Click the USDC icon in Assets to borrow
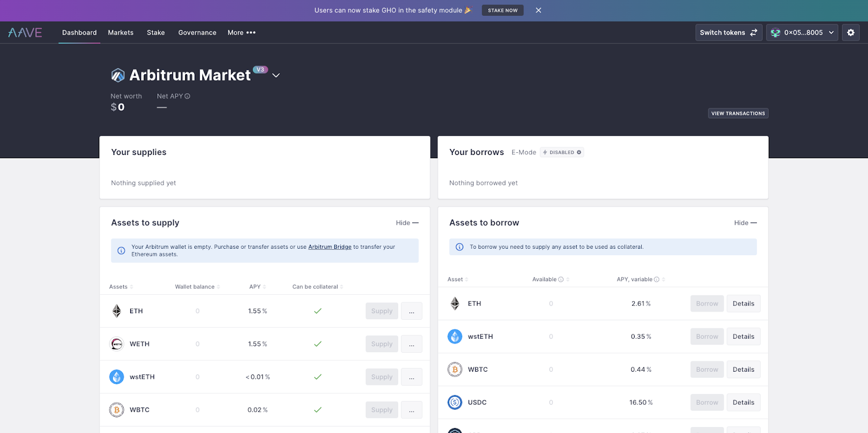The height and width of the screenshot is (433, 868). 455,402
